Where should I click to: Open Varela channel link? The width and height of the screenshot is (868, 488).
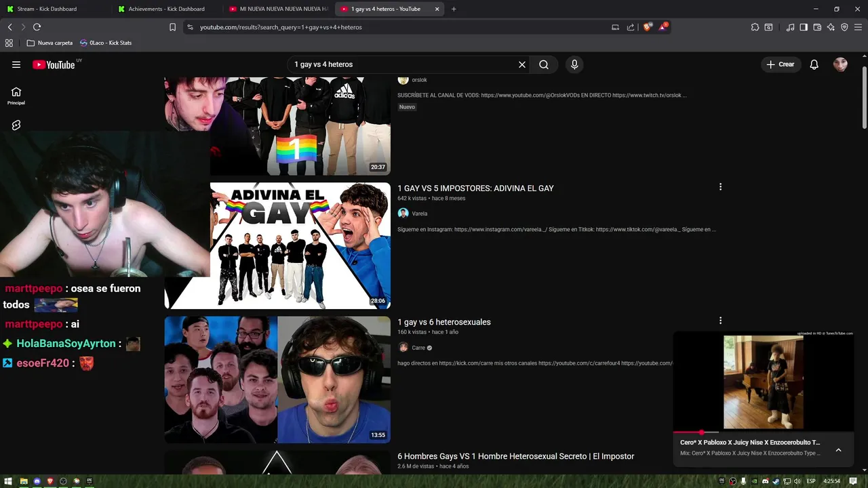(x=420, y=213)
